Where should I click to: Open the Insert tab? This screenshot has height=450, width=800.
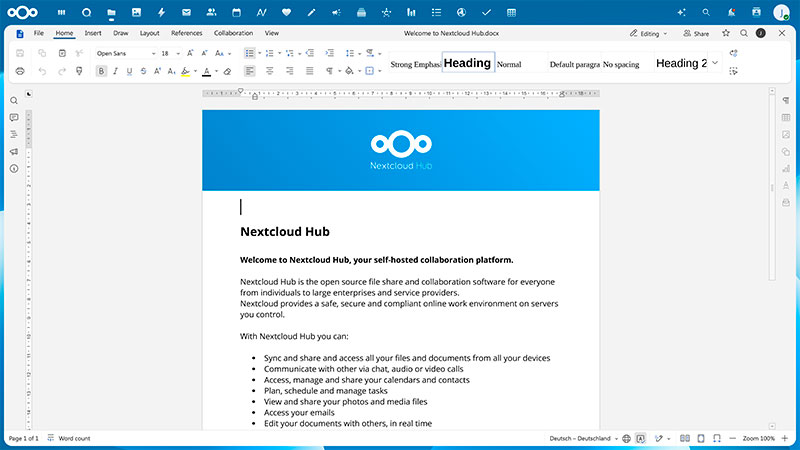pos(93,33)
